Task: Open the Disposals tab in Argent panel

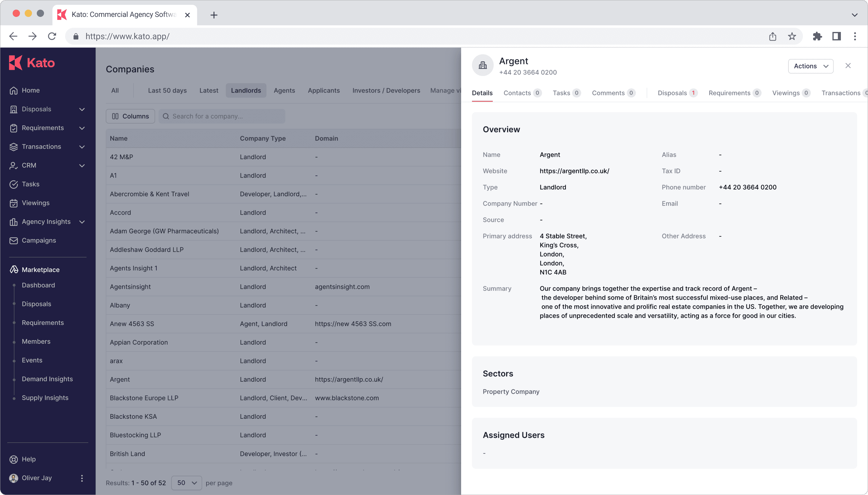Action: tap(677, 93)
